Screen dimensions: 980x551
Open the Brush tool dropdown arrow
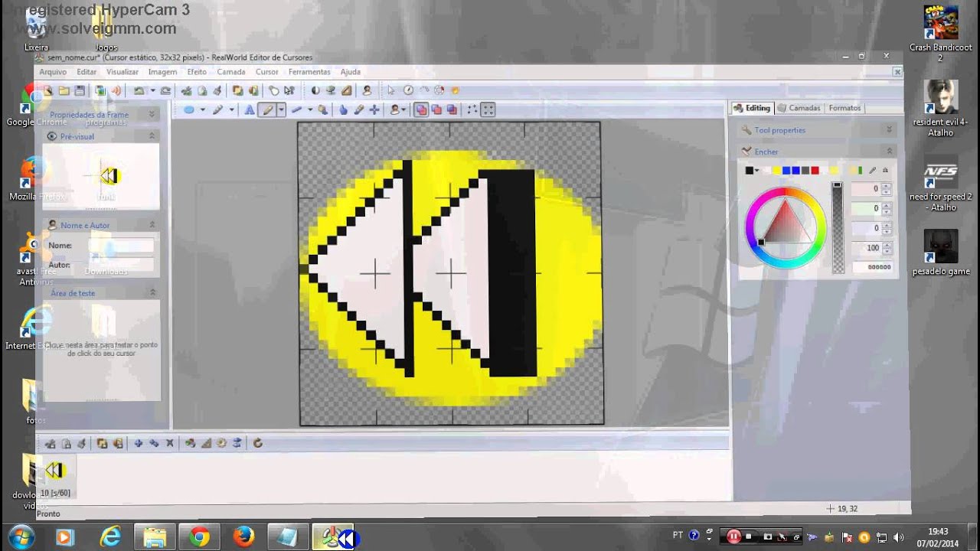click(x=231, y=109)
